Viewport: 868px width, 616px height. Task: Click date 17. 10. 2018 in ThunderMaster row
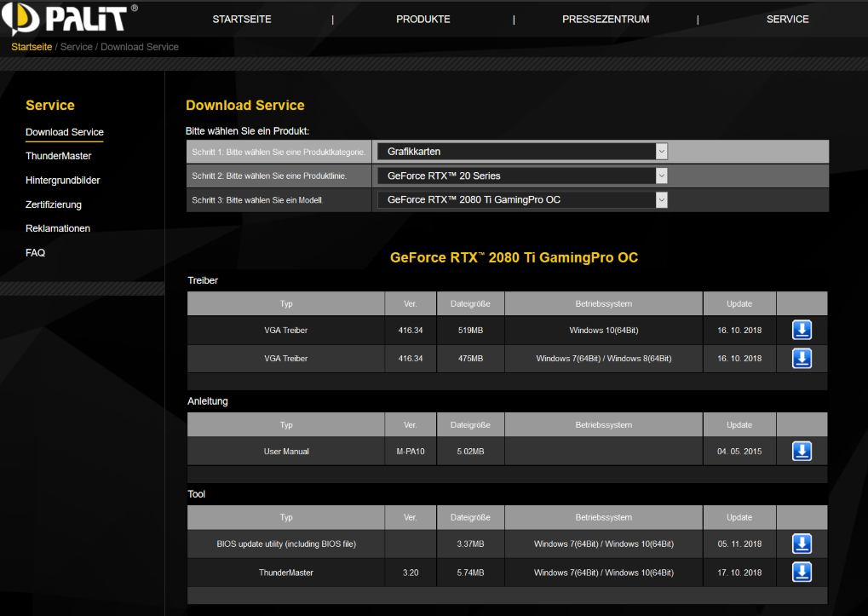(x=739, y=573)
